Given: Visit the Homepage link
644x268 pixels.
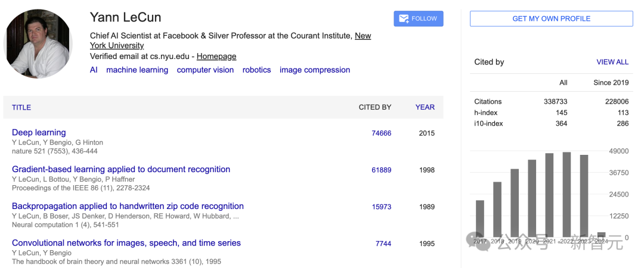Looking at the screenshot, I should [216, 57].
